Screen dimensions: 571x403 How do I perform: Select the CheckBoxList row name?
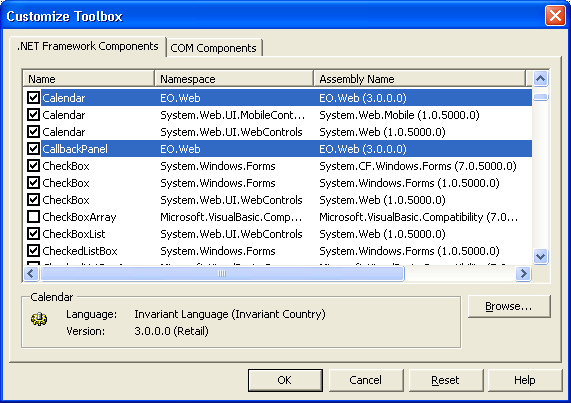(74, 234)
